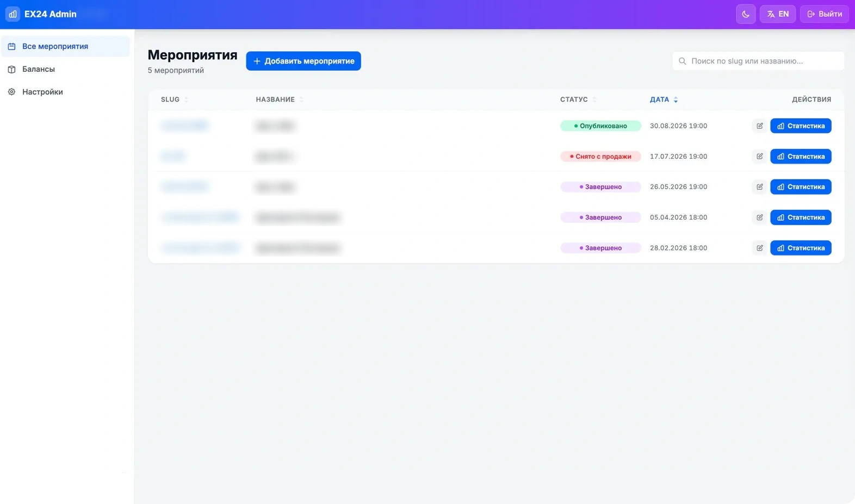Viewport: 855px width, 504px height.
Task: Switch language with the EN button
Action: point(778,14)
